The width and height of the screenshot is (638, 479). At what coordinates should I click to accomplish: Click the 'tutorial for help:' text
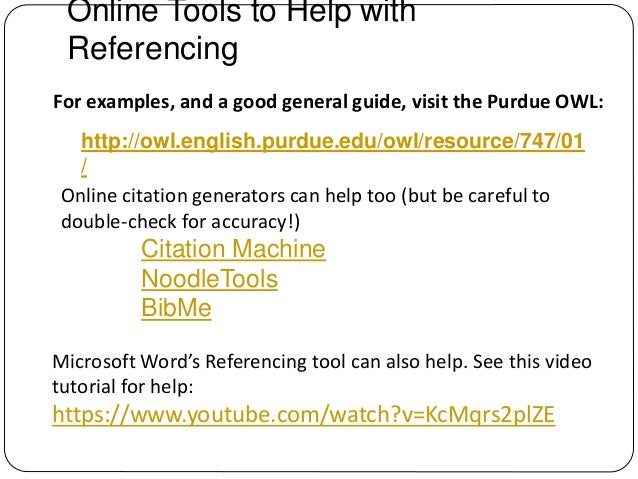pos(122,386)
